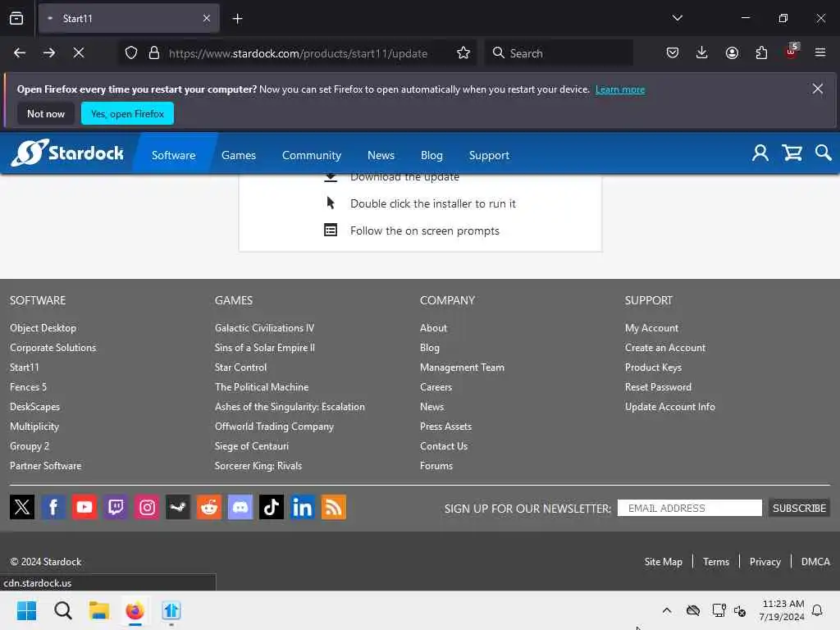Open Firefox View icon in tab bar
This screenshot has height=630, width=840.
(x=16, y=18)
